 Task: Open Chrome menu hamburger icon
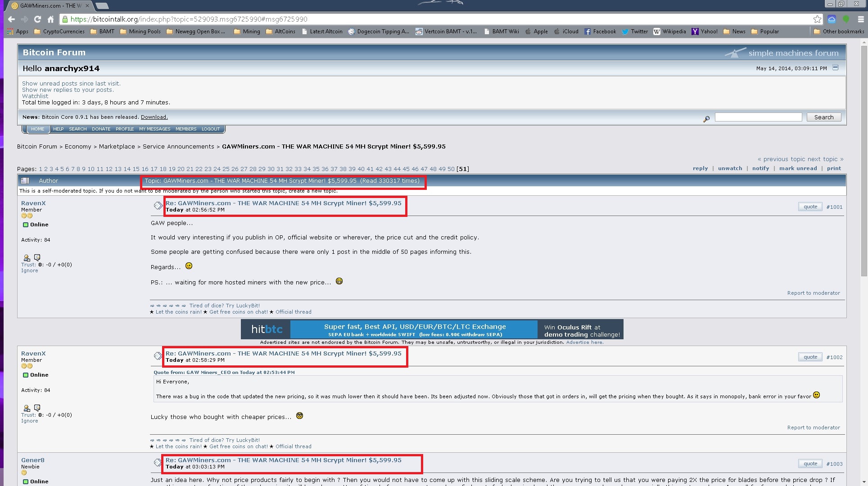[861, 19]
